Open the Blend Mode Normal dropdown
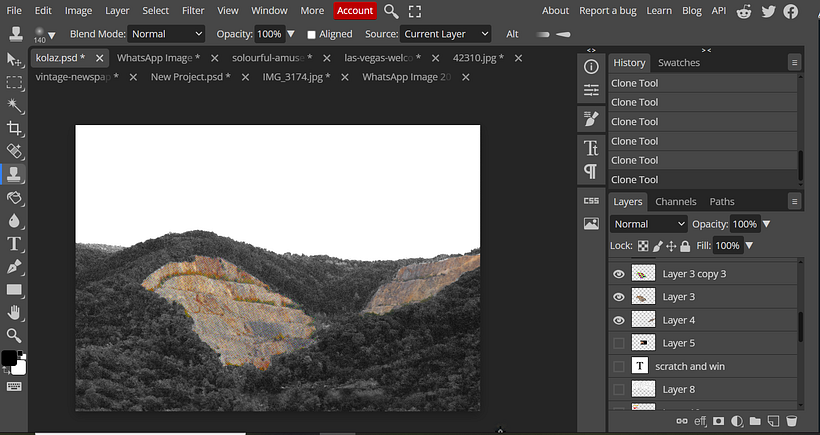The width and height of the screenshot is (820, 435). click(166, 34)
